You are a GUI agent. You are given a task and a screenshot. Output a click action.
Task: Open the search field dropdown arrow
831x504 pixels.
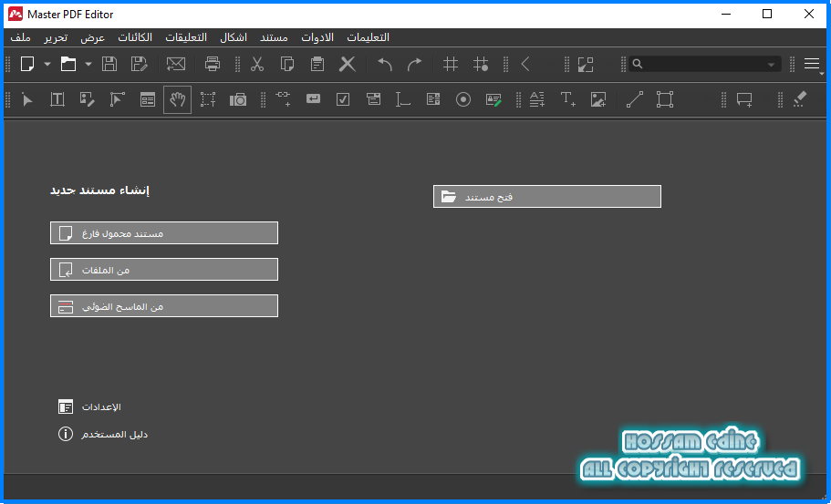(771, 65)
